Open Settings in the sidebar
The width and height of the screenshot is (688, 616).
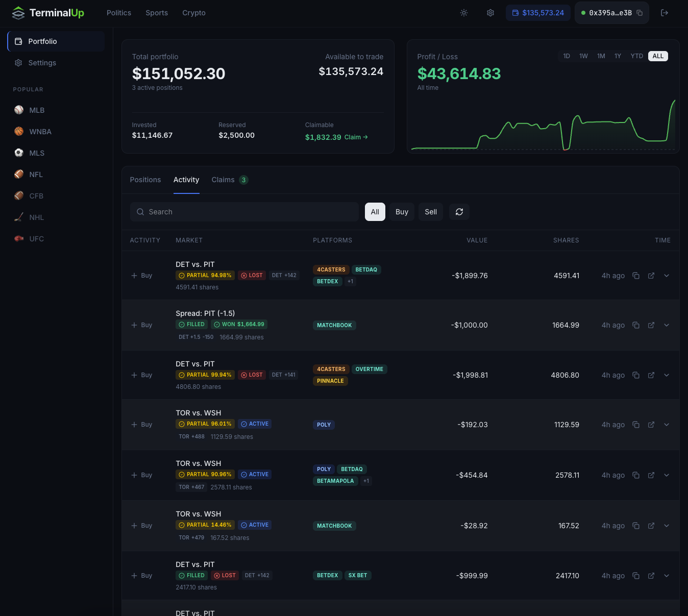tap(56, 63)
